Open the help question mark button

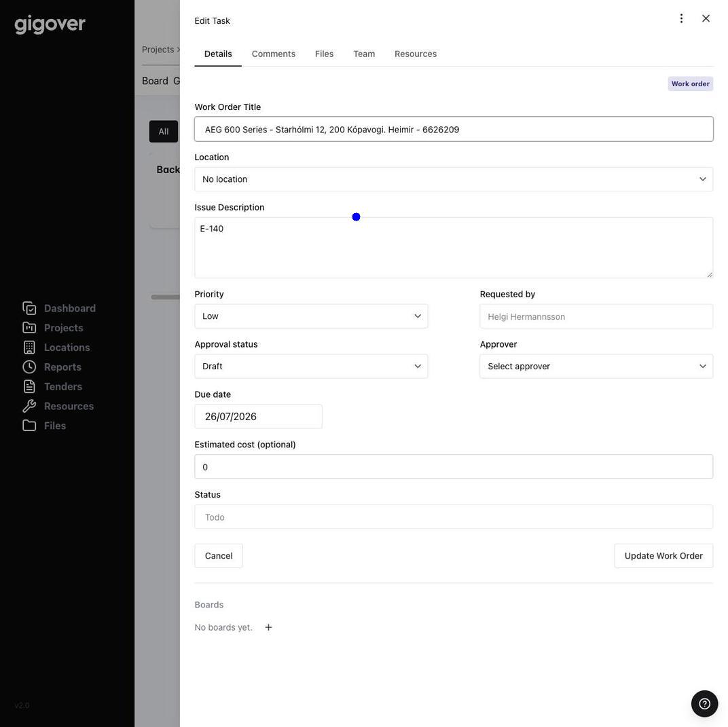704,703
